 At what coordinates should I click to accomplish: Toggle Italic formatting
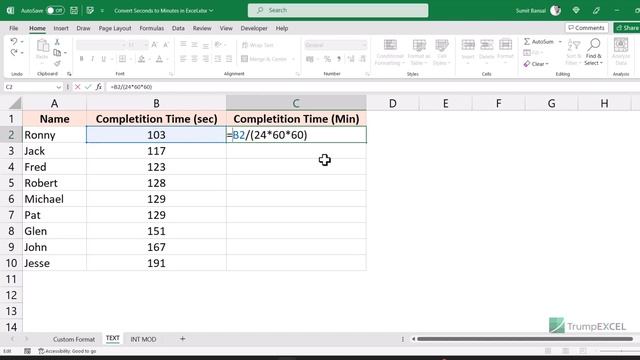(x=92, y=59)
